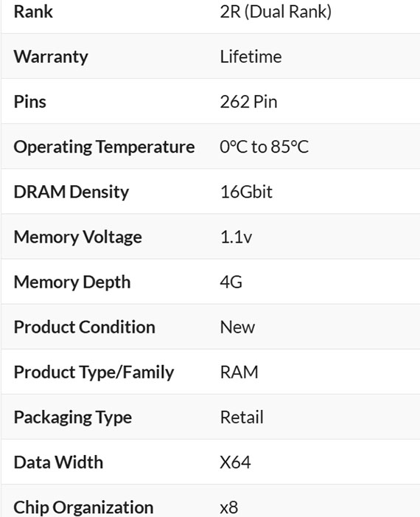The image size is (420, 517).
Task: Select the 4G memory depth value
Action: tap(231, 282)
